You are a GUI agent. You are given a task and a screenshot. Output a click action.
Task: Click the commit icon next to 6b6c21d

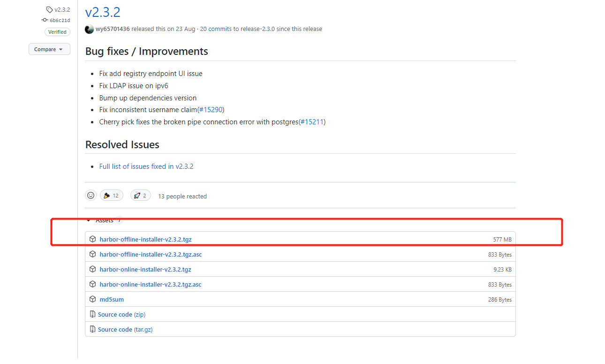click(x=45, y=20)
